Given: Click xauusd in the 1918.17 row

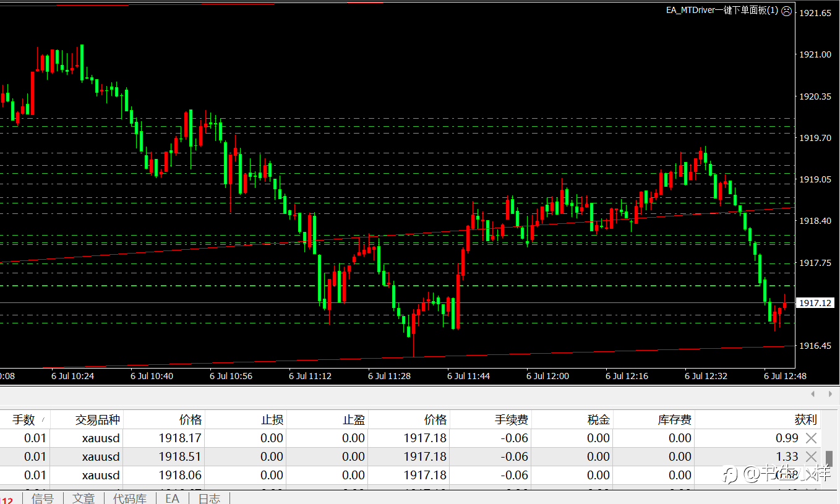Looking at the screenshot, I should pyautogui.click(x=101, y=438).
